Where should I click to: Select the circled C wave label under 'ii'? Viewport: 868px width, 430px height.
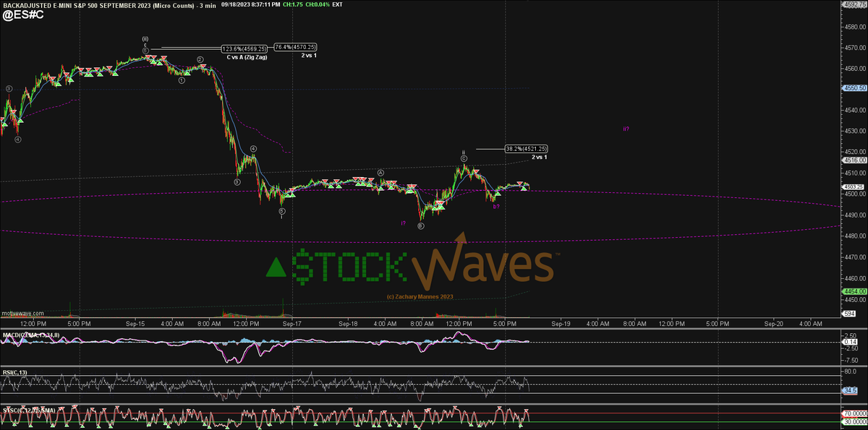464,158
